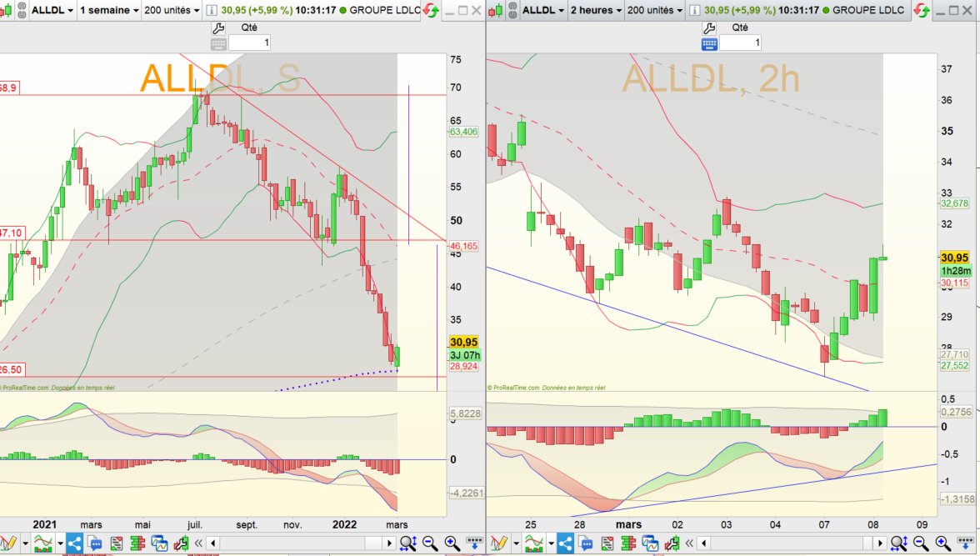This screenshot has height=556, width=980.
Task: Click candlestick style icon in 2h title bar
Action: point(495,10)
